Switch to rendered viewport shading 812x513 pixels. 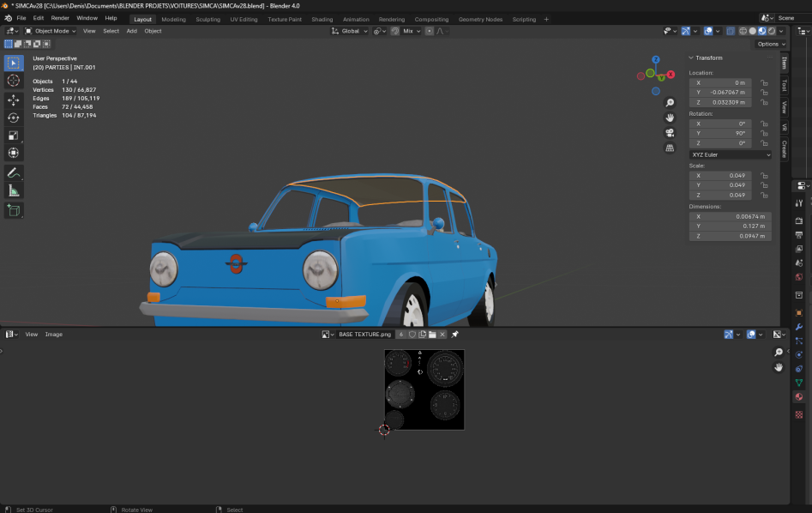pos(772,31)
